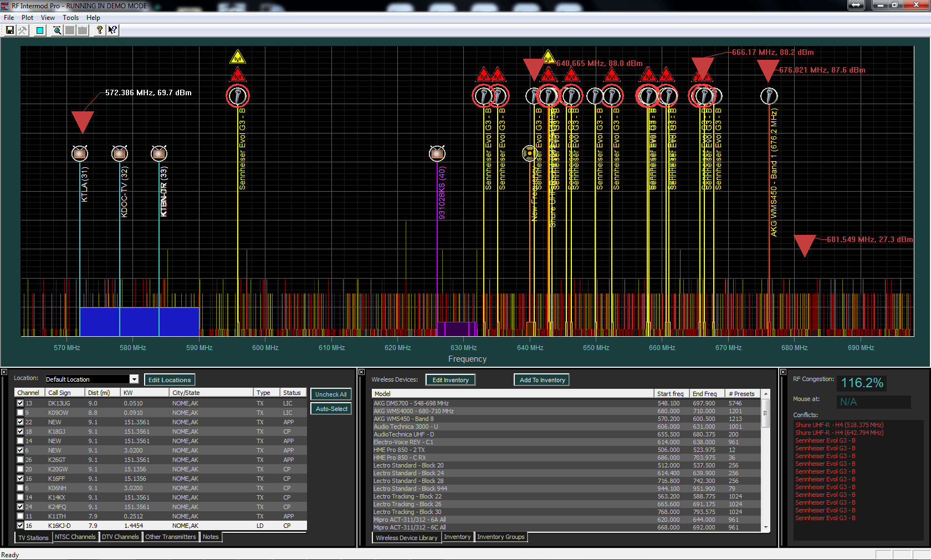Viewport: 931px width, 560px height.
Task: Uncheck the K16FF station checkbox
Action: pyautogui.click(x=20, y=479)
